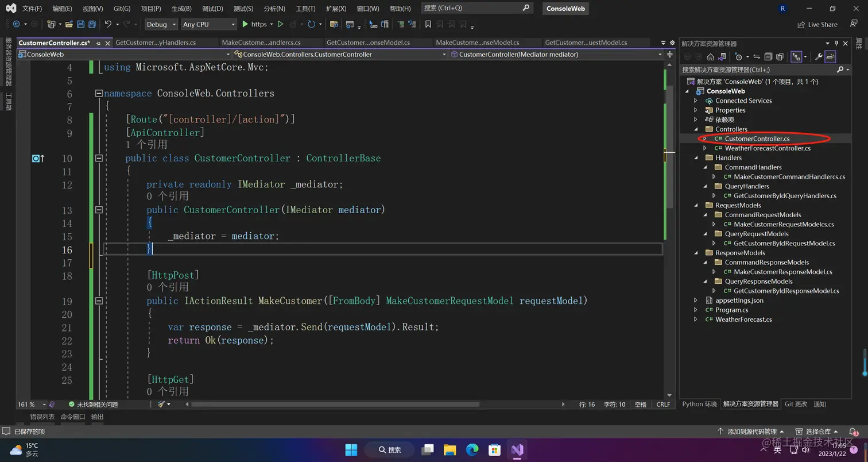The height and width of the screenshot is (462, 868).
Task: Click show all files icon
Action: (x=780, y=56)
